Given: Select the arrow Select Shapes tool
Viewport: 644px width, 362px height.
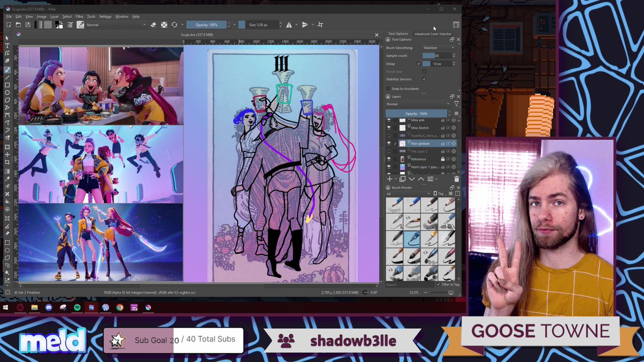Looking at the screenshot, I should [x=8, y=38].
